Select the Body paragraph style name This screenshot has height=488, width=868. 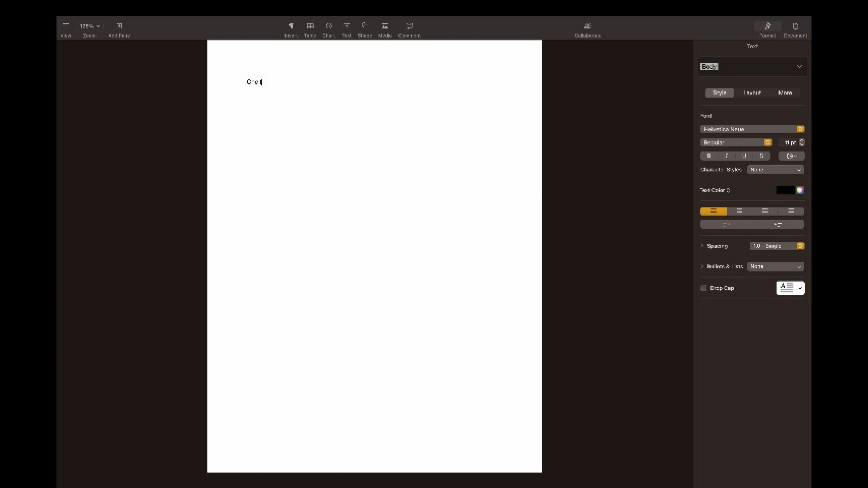[709, 67]
